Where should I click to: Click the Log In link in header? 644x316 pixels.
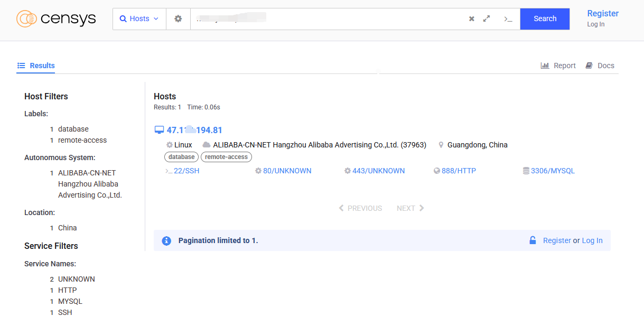pyautogui.click(x=596, y=24)
